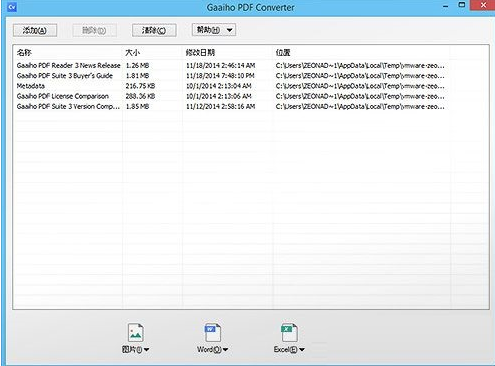Click the date 10/1/2014 2:13:04 AM
This screenshot has width=495, height=366.
(219, 86)
